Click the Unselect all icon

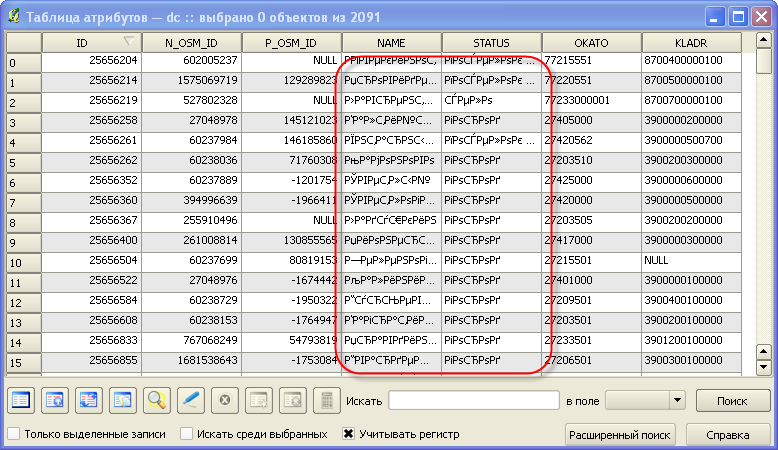coord(21,400)
